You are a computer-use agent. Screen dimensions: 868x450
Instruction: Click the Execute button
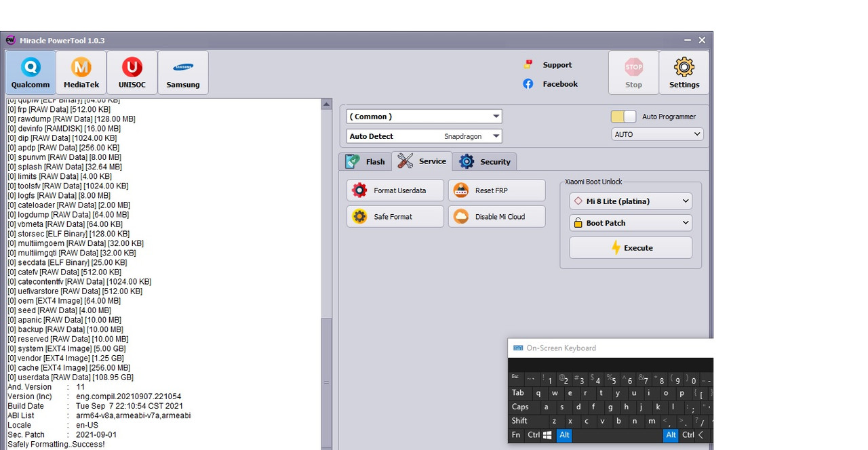coord(631,248)
